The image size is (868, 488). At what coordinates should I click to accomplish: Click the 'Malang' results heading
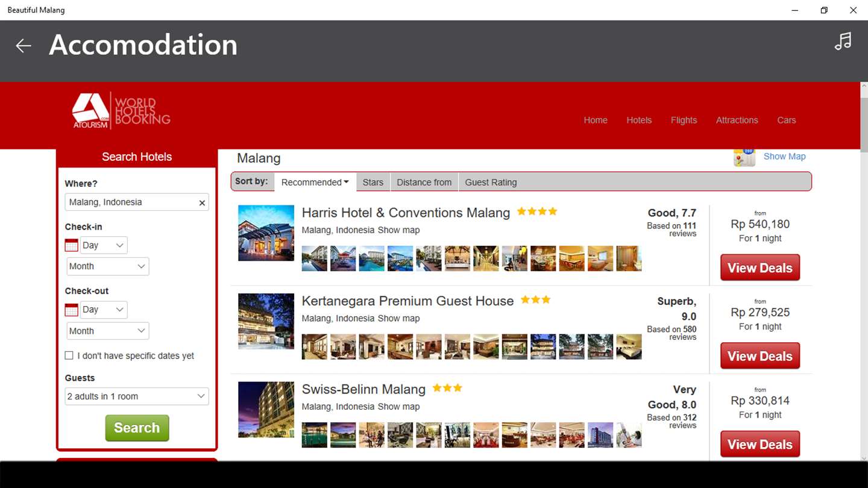tap(259, 158)
